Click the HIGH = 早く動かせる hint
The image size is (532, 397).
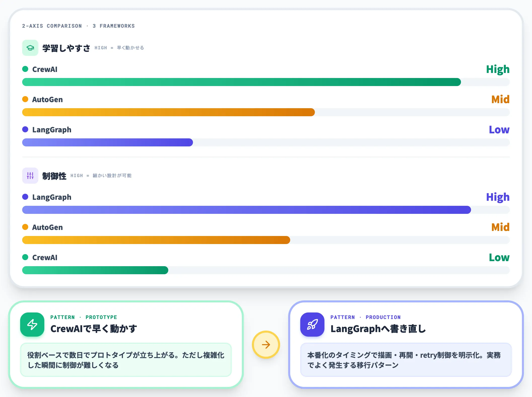[x=119, y=48]
